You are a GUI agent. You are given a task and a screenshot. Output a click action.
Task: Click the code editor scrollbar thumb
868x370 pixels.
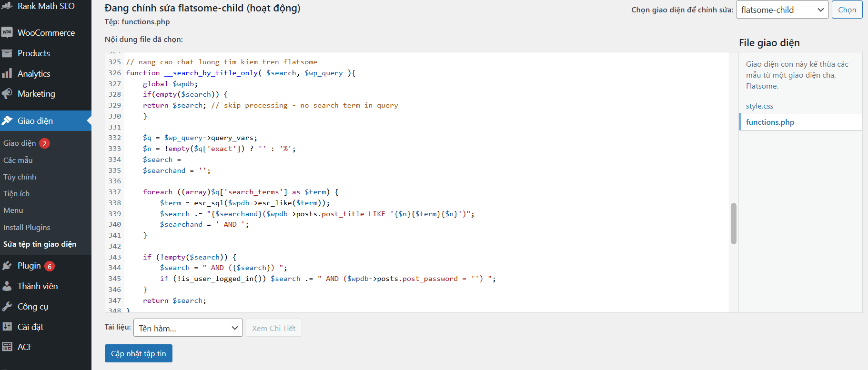click(x=734, y=223)
